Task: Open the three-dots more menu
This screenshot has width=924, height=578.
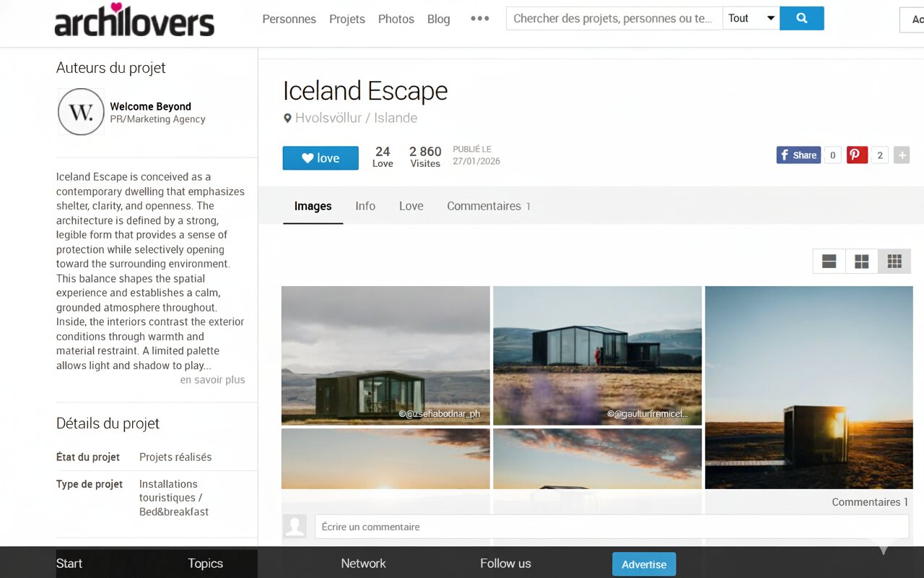Action: coord(479,19)
